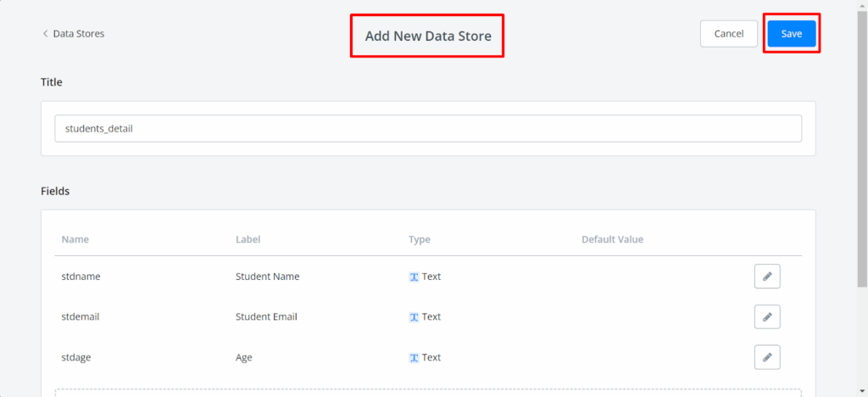Click the Default Value column header
Image resolution: width=868 pixels, height=397 pixels.
click(612, 239)
